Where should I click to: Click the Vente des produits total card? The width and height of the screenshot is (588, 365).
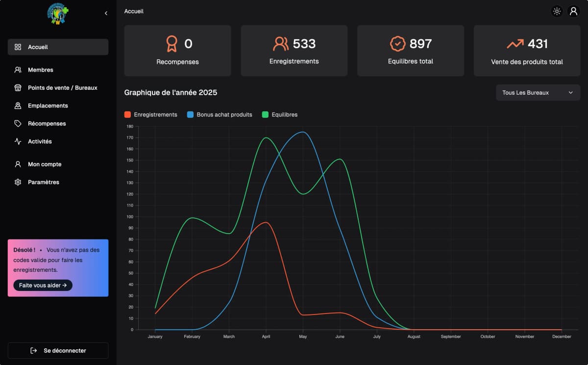coord(527,51)
